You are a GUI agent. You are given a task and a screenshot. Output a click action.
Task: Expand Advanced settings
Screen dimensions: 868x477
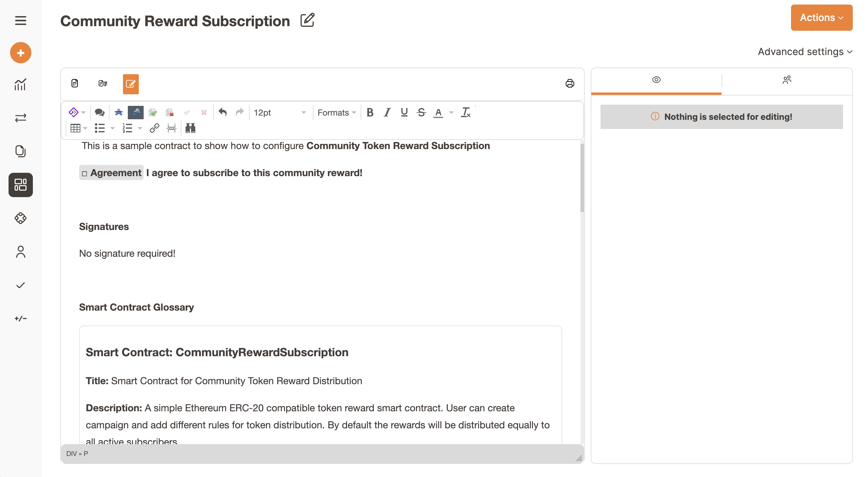(x=805, y=51)
